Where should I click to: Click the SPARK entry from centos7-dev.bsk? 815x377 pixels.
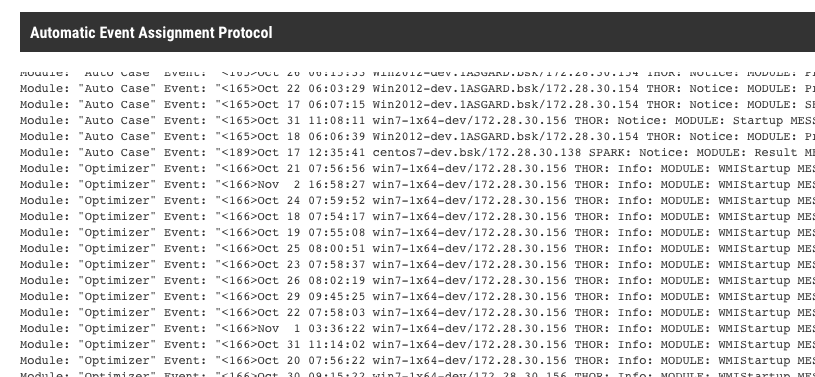pos(417,153)
